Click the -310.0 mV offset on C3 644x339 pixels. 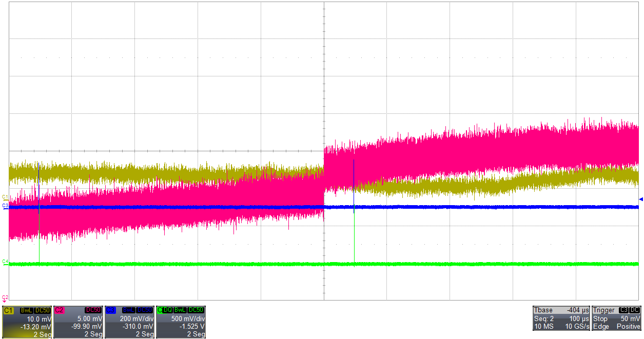(x=138, y=327)
